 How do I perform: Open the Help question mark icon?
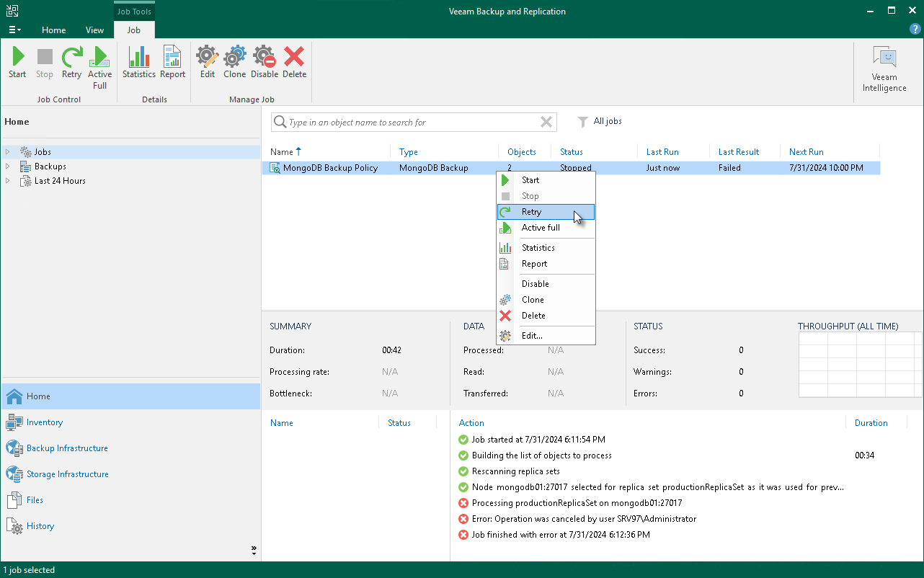click(x=915, y=30)
